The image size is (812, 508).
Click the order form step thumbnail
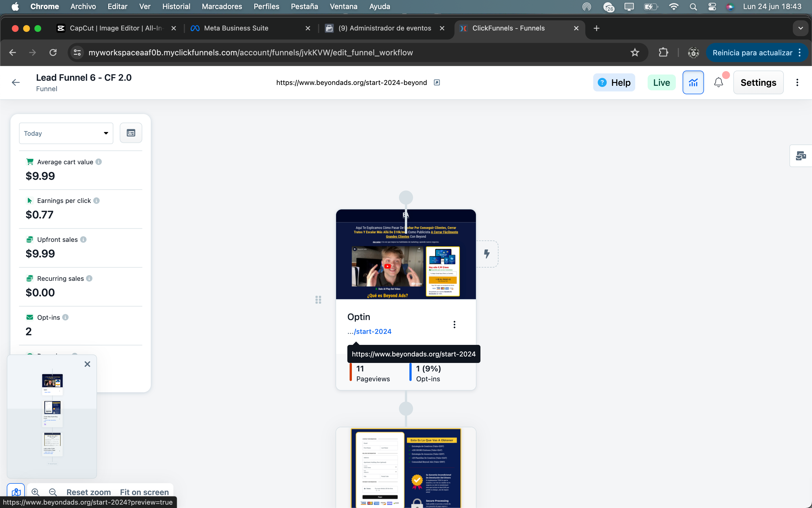[x=406, y=468]
